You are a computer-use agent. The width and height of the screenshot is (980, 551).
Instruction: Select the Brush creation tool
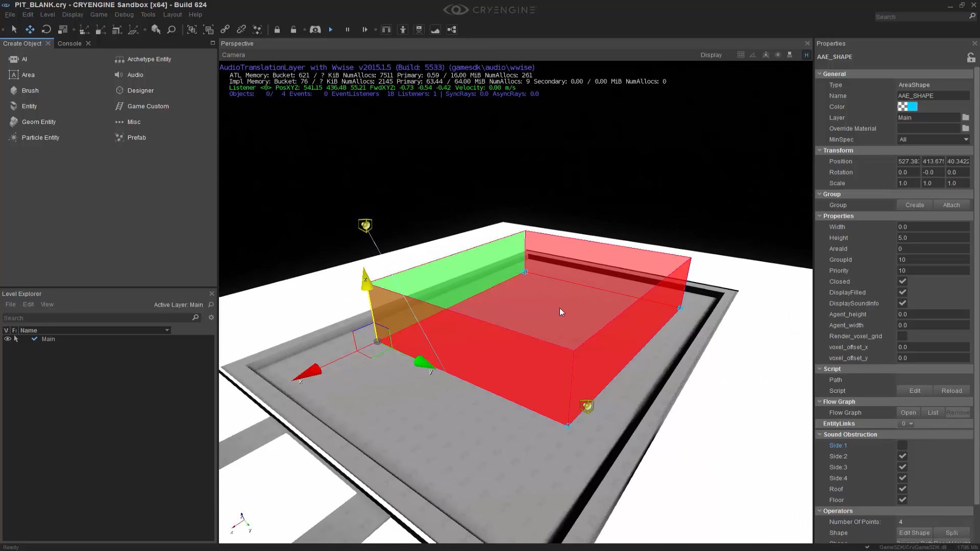click(x=30, y=90)
